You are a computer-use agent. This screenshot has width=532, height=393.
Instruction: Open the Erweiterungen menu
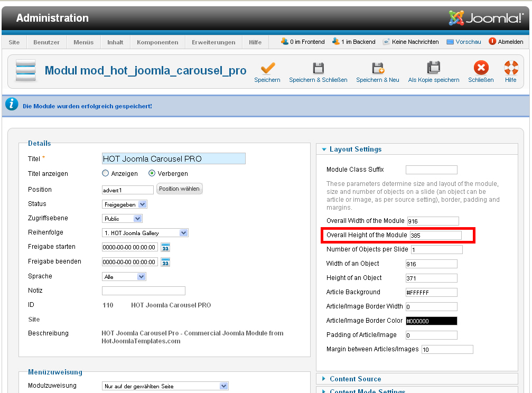pyautogui.click(x=213, y=42)
